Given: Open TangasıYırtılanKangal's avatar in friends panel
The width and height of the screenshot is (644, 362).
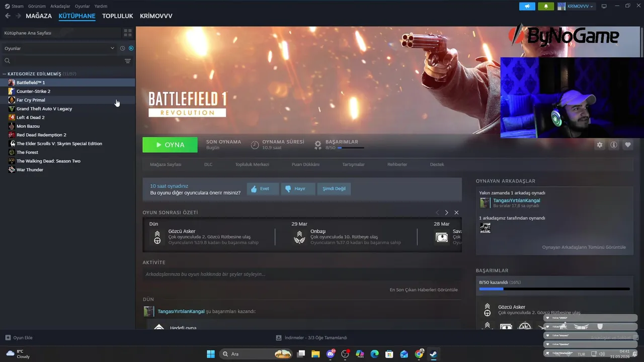Looking at the screenshot, I should coord(485,203).
